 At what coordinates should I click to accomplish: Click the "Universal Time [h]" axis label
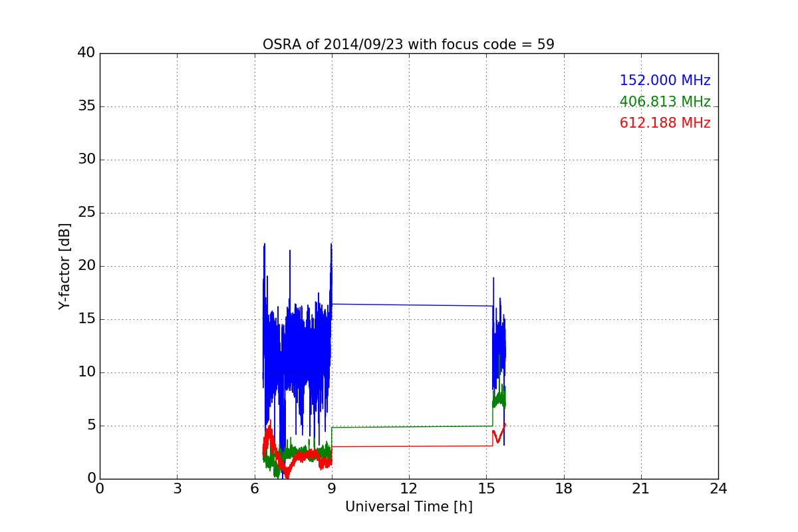[x=408, y=507]
